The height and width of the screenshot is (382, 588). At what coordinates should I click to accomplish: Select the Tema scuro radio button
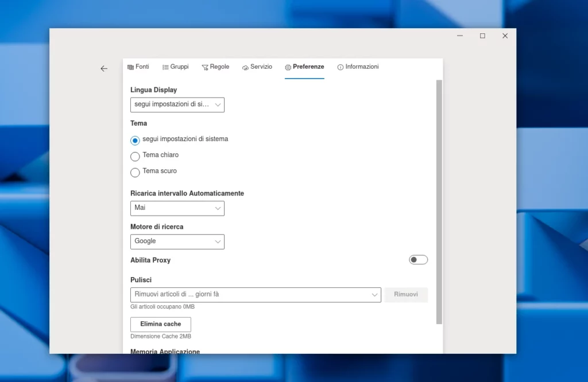tap(135, 171)
